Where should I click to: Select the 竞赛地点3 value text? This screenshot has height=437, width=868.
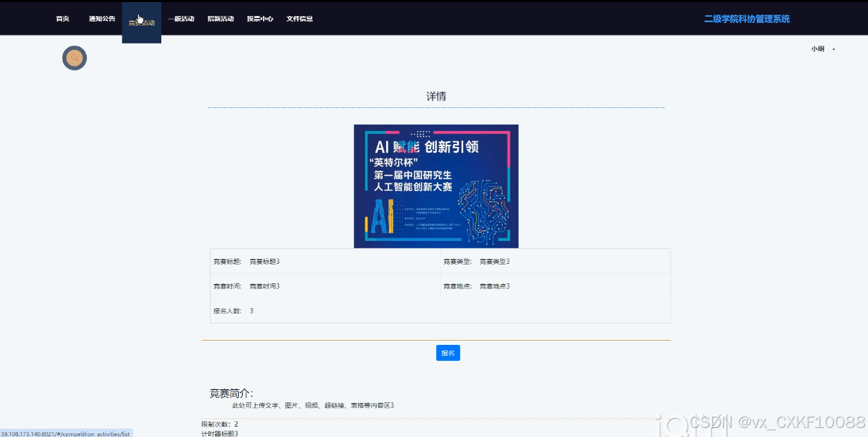494,287
